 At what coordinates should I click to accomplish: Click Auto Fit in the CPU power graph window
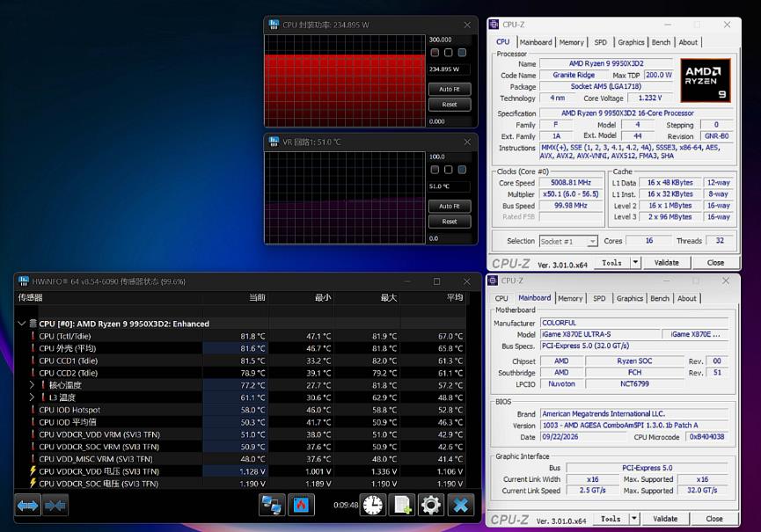pos(450,89)
